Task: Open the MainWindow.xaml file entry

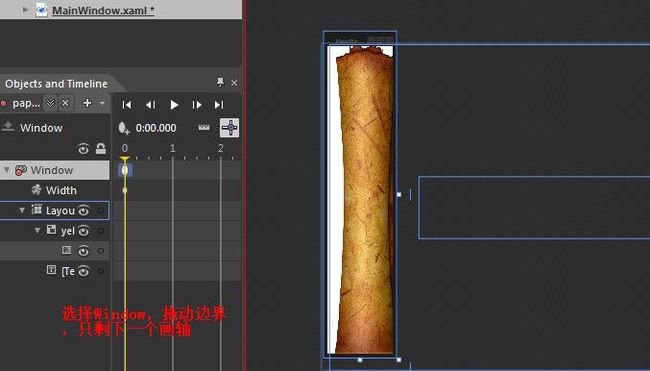Action: click(103, 10)
